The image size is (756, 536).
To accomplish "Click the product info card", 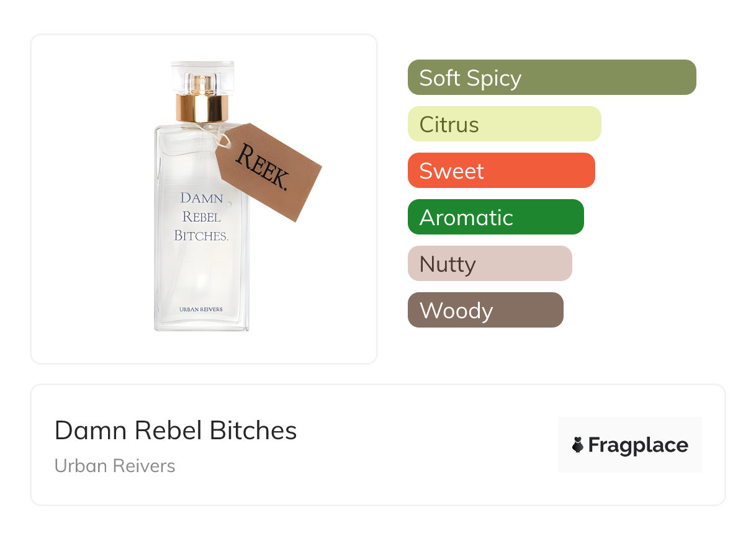I will click(378, 445).
